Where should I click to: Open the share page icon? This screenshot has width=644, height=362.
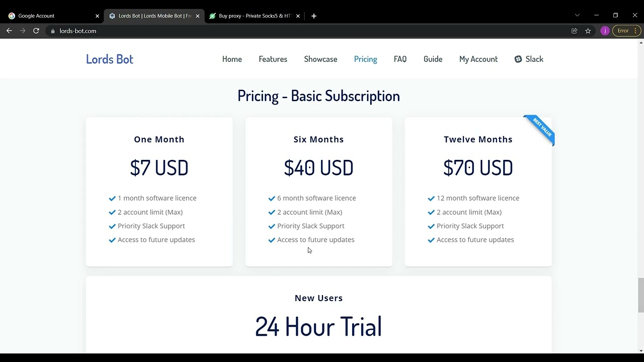(x=575, y=31)
